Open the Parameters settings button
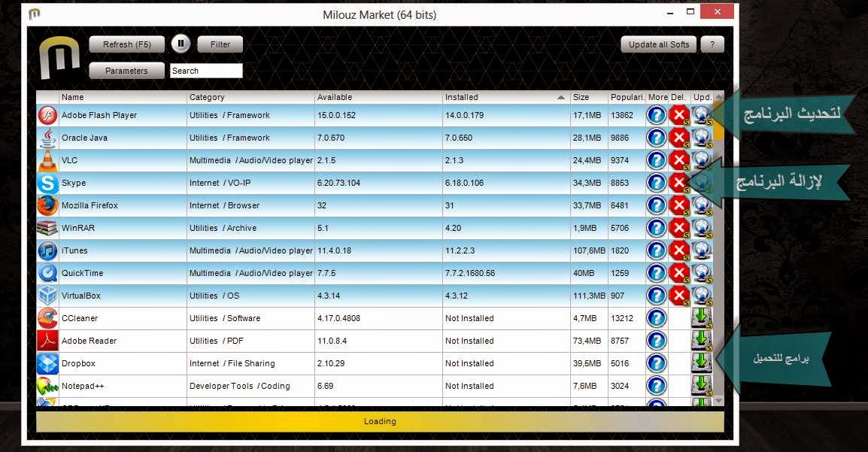Viewport: 868px width, 452px height. click(126, 71)
